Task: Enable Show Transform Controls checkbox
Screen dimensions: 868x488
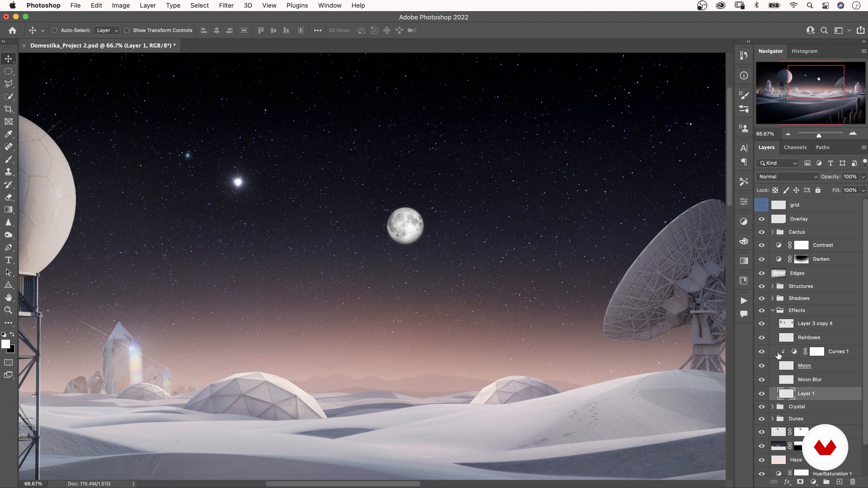Action: pos(127,30)
